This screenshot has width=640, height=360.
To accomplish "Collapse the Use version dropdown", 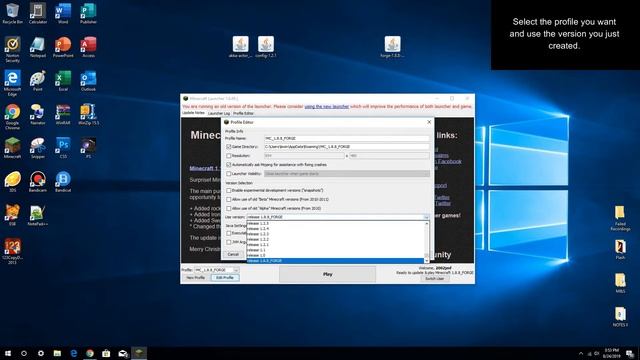I will [x=427, y=217].
